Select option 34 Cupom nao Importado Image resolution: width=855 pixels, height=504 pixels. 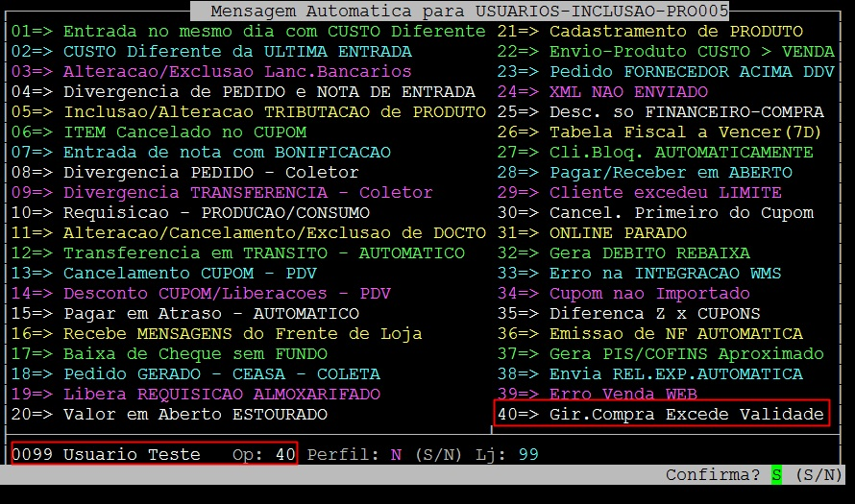623,294
